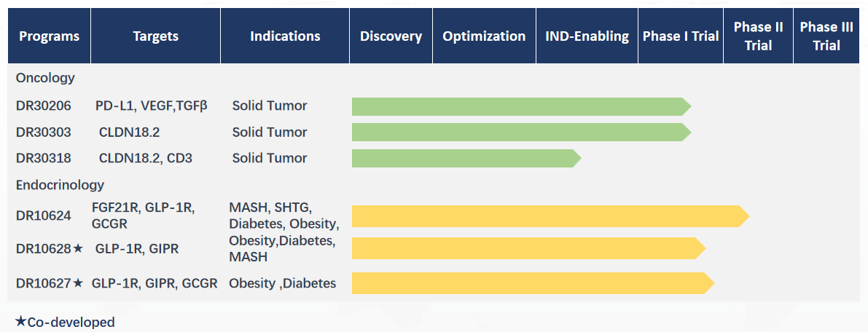Select the Programs column header
The image size is (868, 332).
click(x=50, y=36)
